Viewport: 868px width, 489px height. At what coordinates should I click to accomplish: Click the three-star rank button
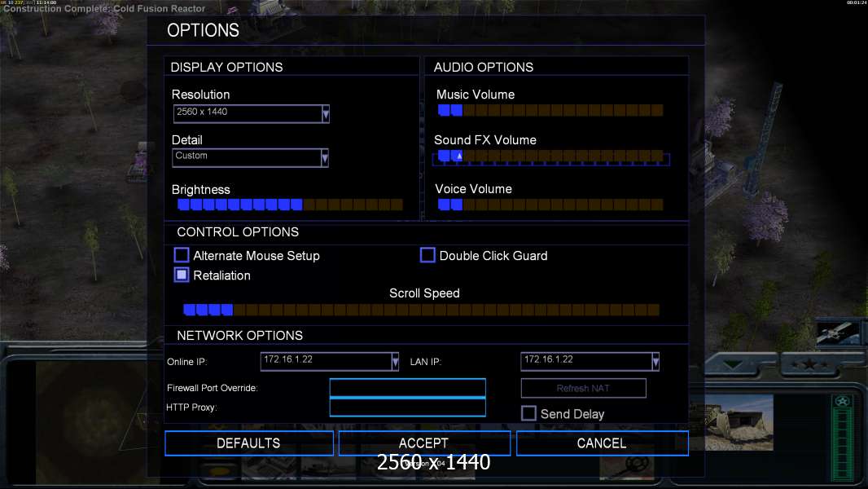coord(810,364)
